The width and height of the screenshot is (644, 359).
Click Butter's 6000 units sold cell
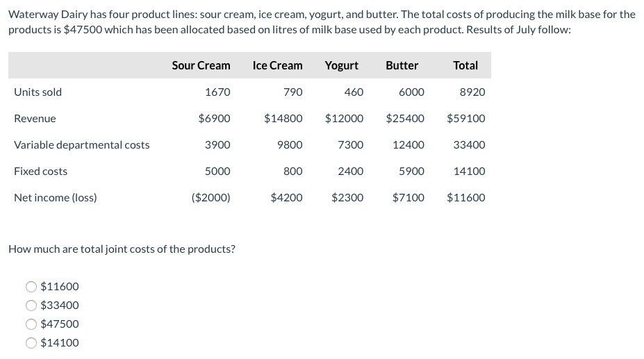(x=411, y=92)
